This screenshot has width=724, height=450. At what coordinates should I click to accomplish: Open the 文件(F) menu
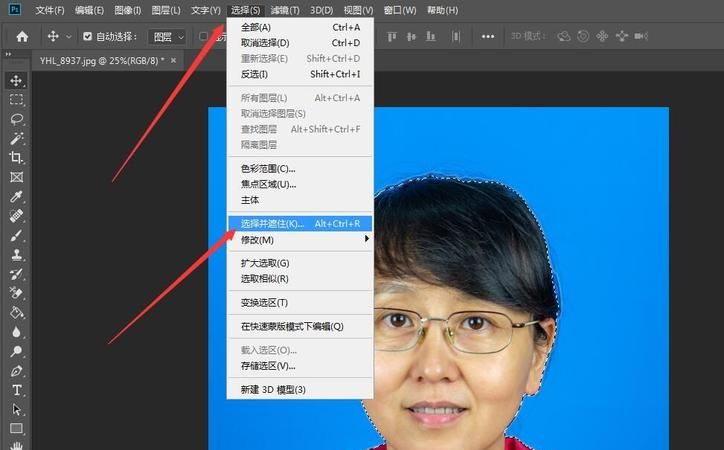(50, 10)
